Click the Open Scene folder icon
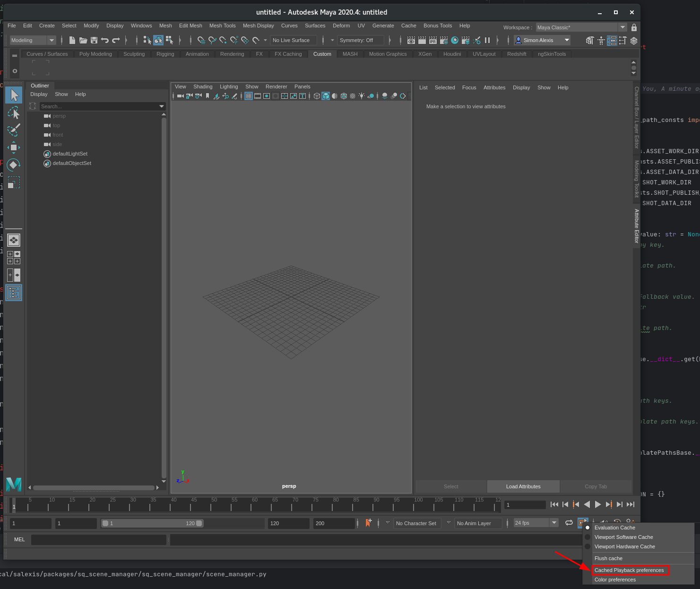Image resolution: width=700 pixels, height=589 pixels. click(83, 40)
